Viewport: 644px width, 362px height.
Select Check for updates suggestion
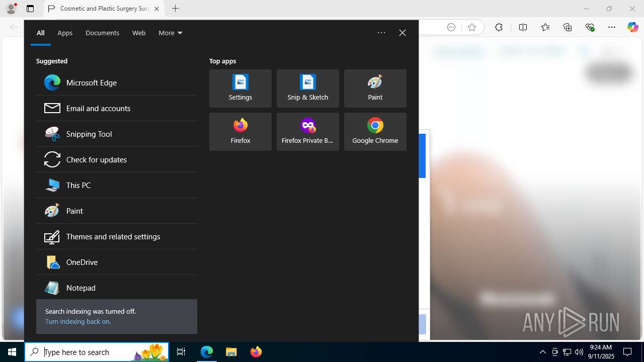tap(117, 159)
